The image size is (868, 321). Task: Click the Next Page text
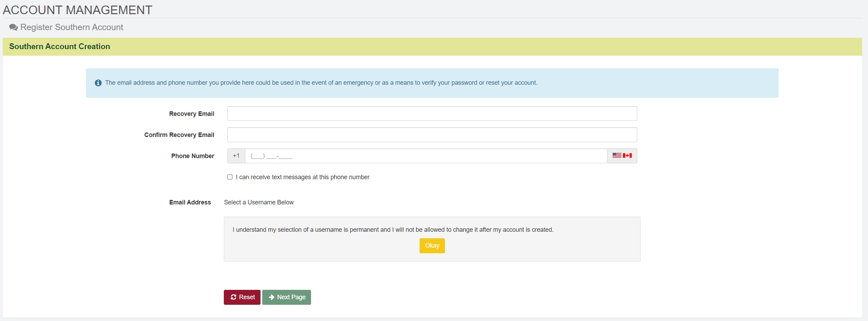click(291, 297)
